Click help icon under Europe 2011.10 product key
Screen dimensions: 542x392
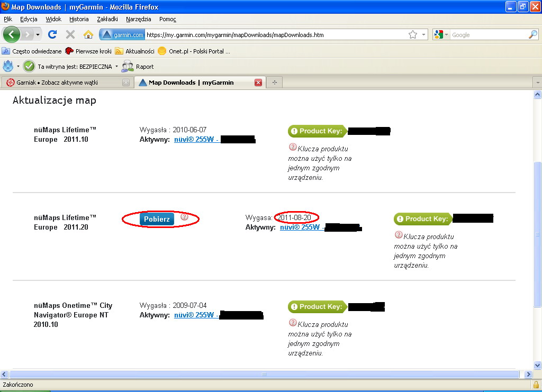(293, 147)
